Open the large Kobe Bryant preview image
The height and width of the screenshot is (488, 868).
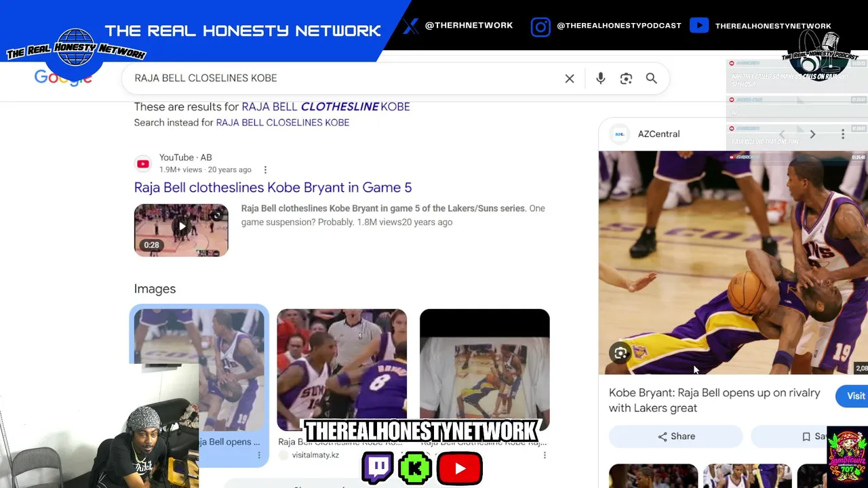[x=733, y=262]
